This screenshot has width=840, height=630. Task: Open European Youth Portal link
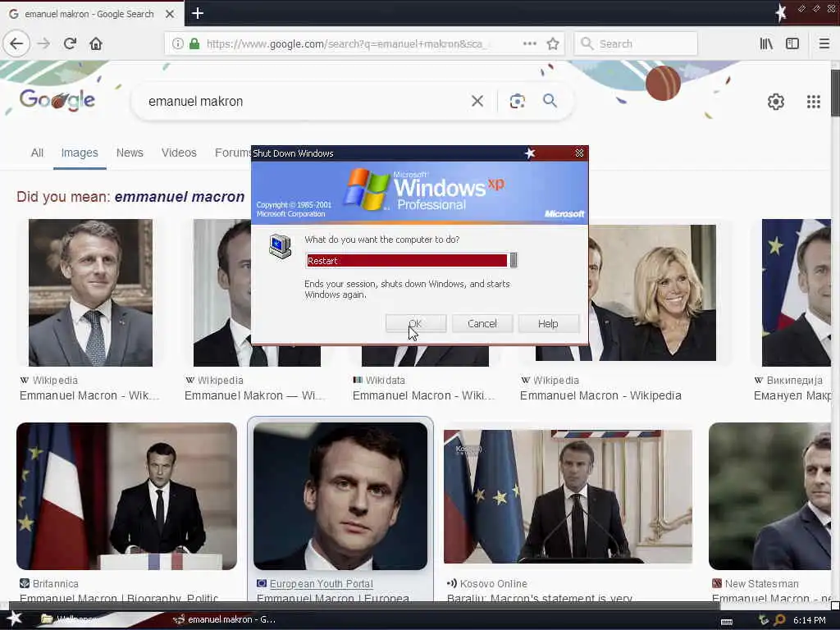(322, 583)
